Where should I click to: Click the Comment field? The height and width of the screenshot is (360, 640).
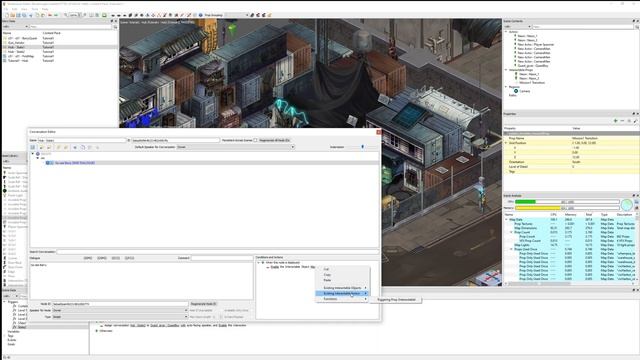point(222,258)
